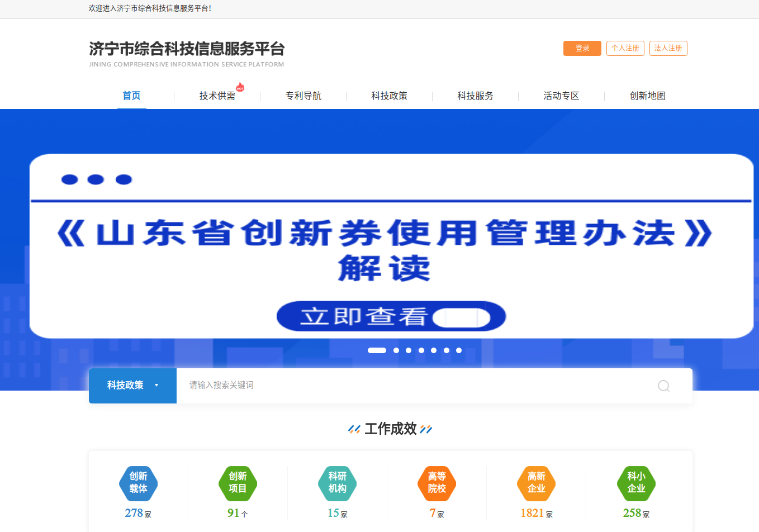Click the 高新企业 hexagon icon
Image resolution: width=759 pixels, height=532 pixels.
(x=536, y=483)
